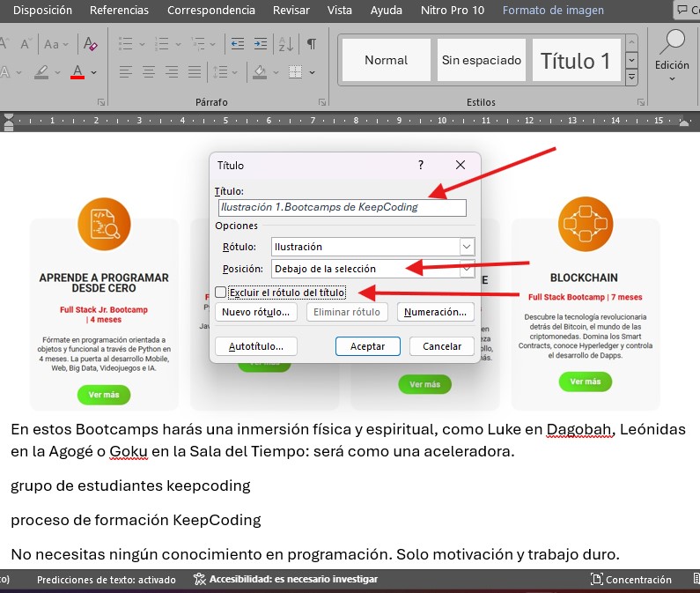Expand the highlight color dropdown arrow

pos(57,72)
